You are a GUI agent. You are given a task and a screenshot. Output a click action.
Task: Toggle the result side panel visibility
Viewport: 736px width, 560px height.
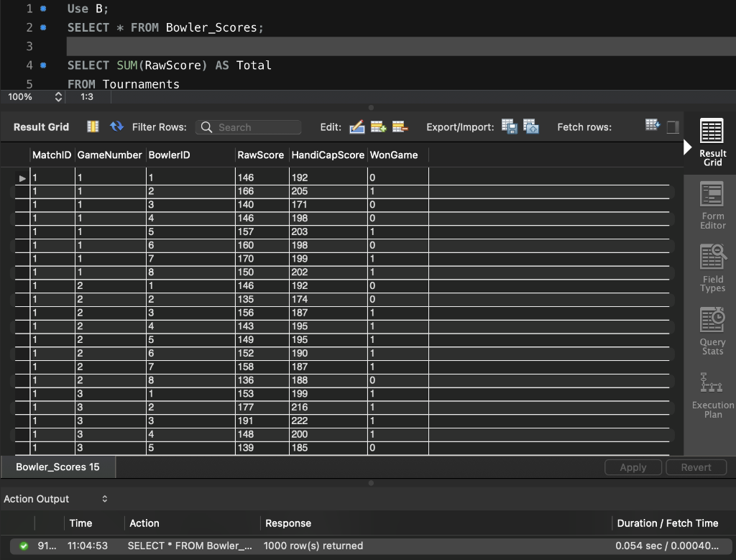click(x=673, y=127)
